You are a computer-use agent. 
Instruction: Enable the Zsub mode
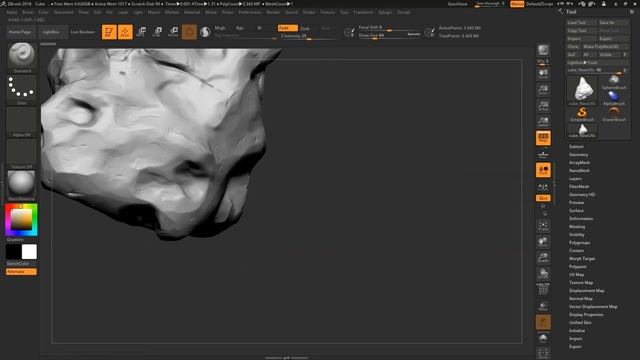coord(305,28)
